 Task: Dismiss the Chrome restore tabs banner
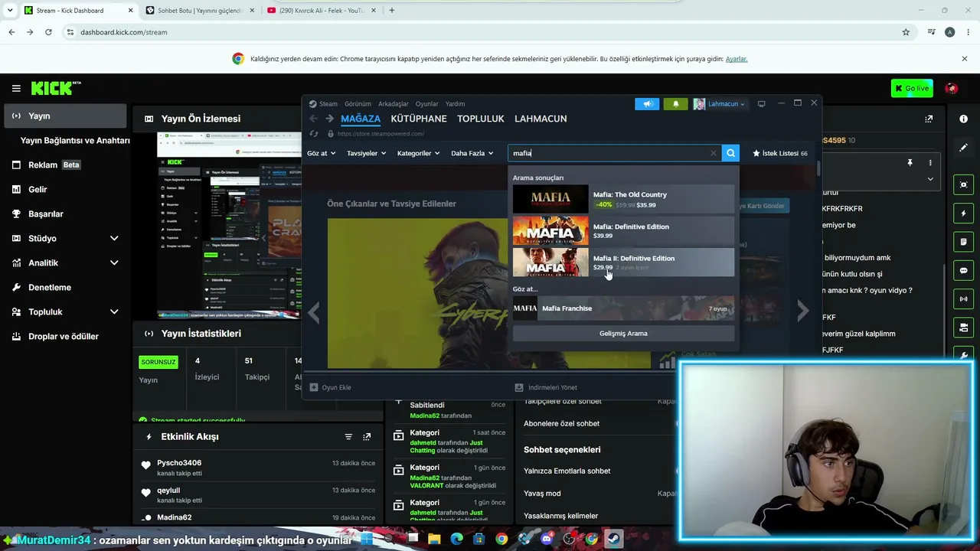pyautogui.click(x=965, y=59)
